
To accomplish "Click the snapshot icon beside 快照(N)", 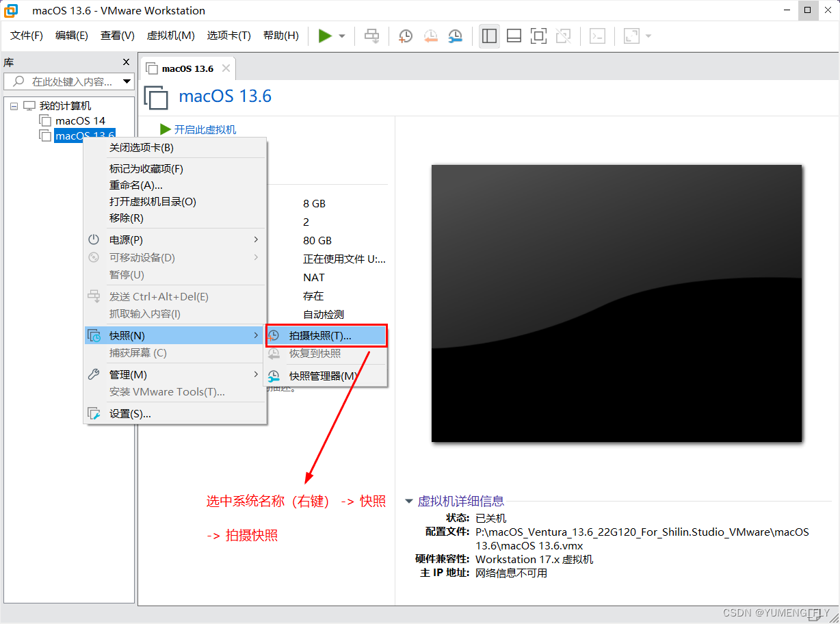I will pos(94,335).
